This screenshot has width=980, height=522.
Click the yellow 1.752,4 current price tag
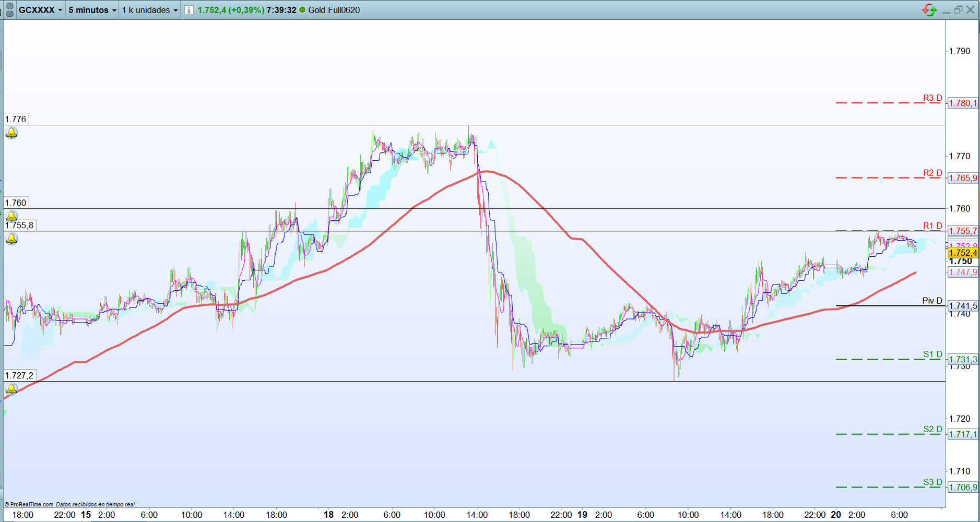(963, 253)
